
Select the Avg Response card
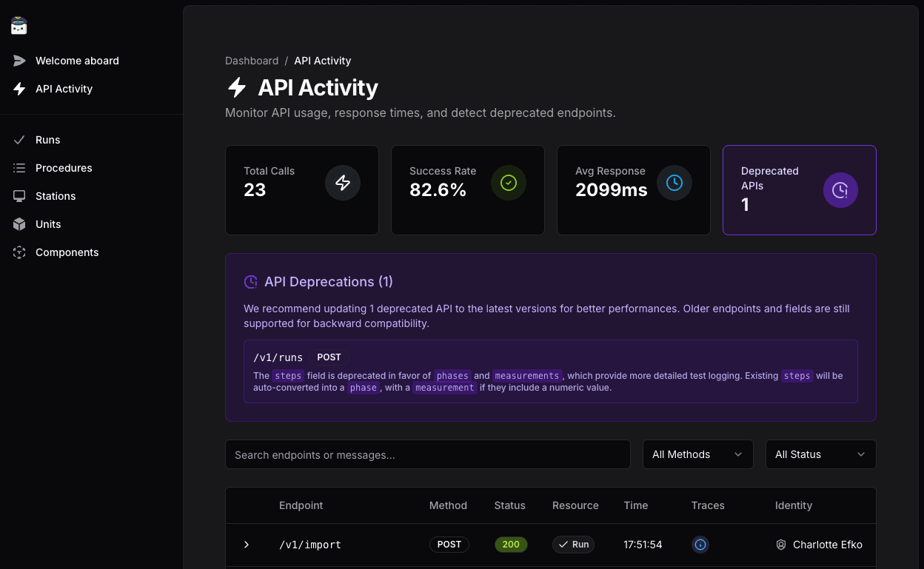coord(634,190)
